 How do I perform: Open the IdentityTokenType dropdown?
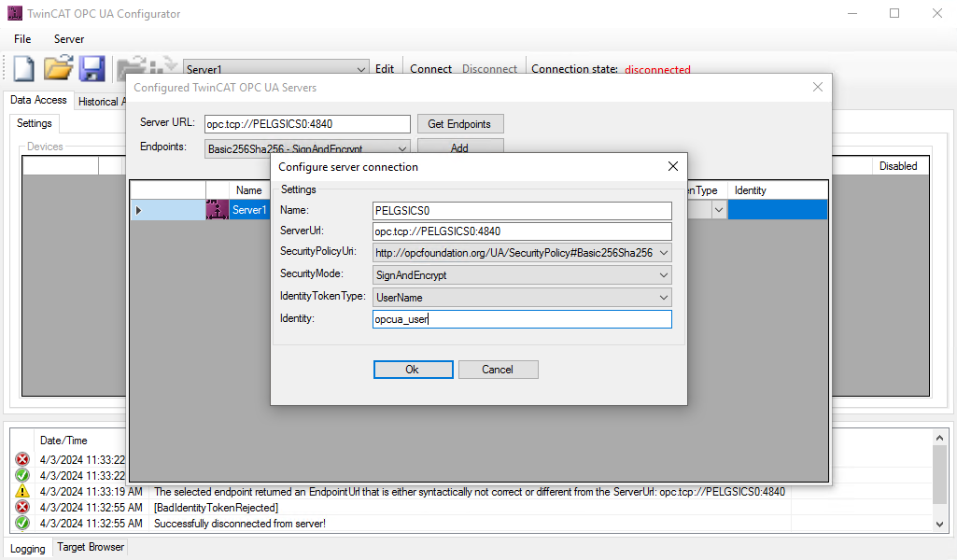(x=664, y=297)
